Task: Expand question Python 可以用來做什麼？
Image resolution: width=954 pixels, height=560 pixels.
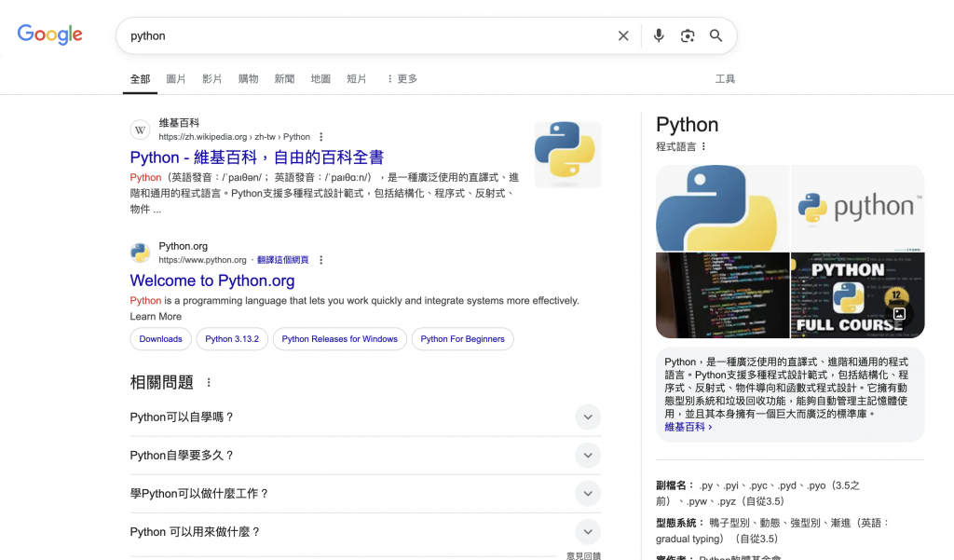Action: [365, 532]
